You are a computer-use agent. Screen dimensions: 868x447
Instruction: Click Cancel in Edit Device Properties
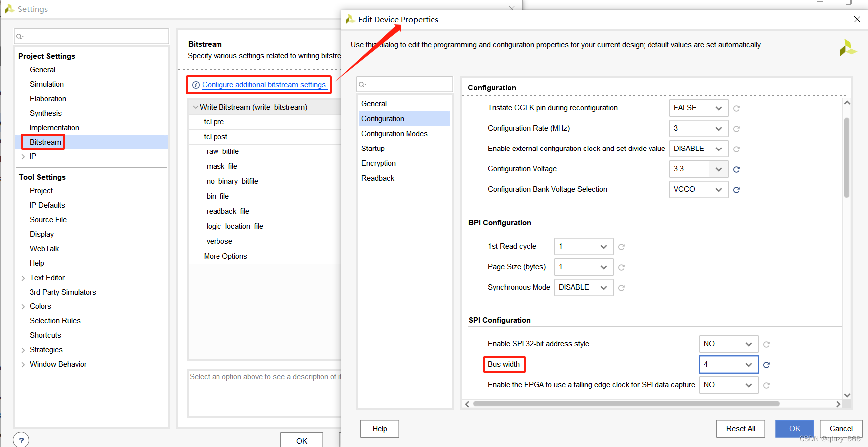tap(841, 429)
